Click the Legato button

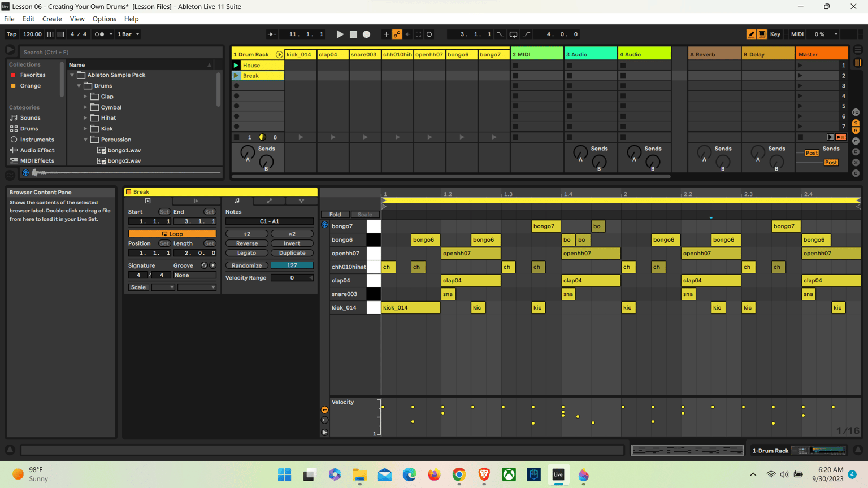tap(247, 253)
